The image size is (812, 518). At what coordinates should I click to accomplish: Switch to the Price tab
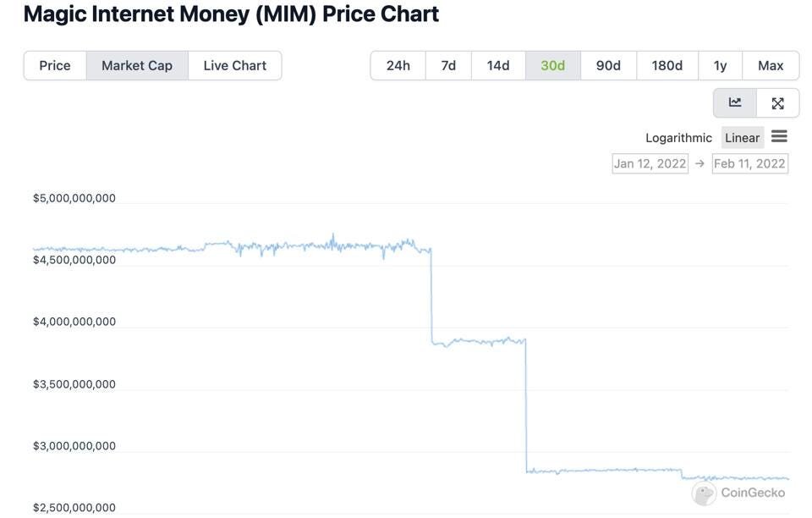(x=55, y=66)
